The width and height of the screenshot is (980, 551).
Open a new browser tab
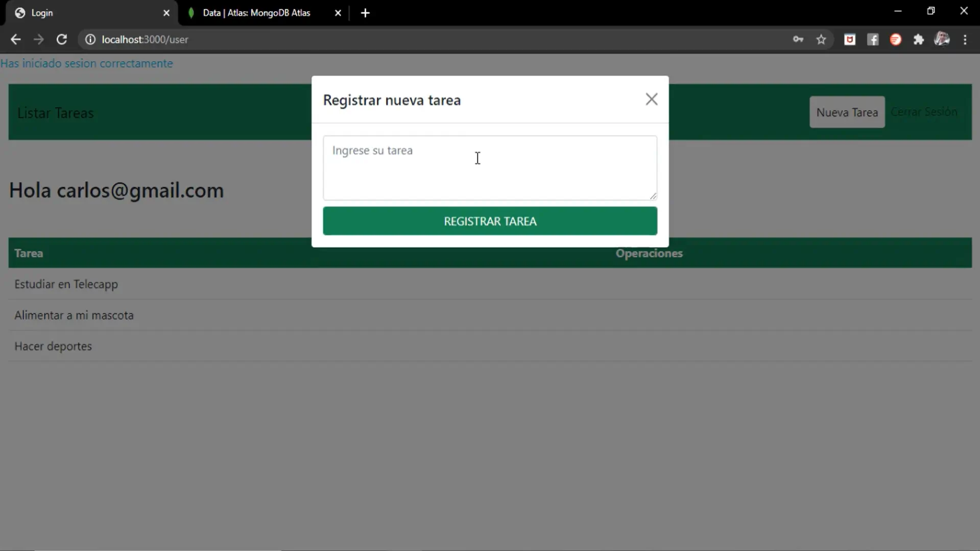(x=365, y=13)
